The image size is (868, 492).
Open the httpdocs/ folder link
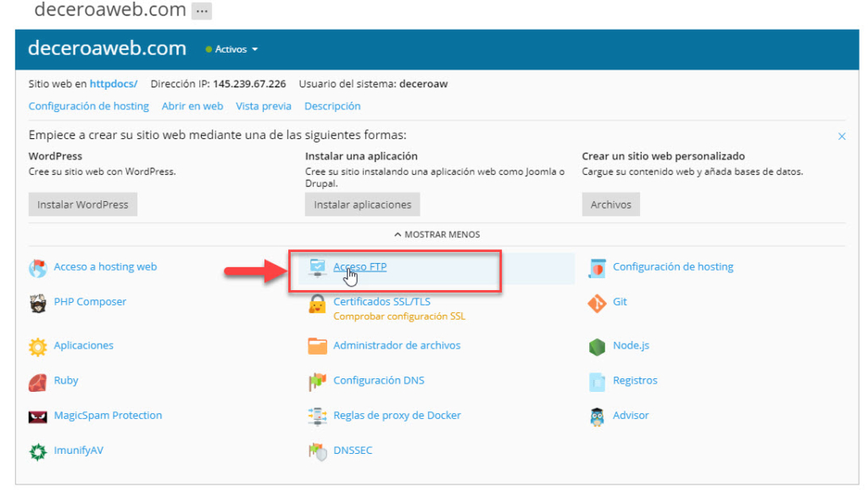[114, 84]
